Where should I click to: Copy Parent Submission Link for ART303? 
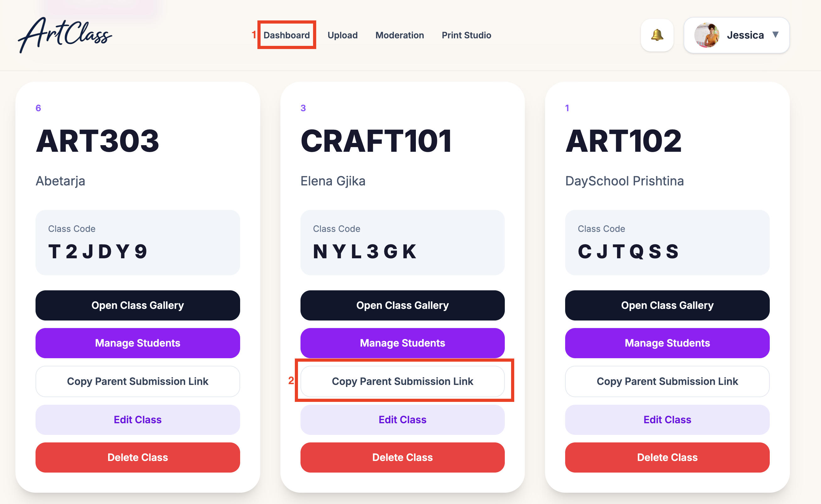(138, 381)
